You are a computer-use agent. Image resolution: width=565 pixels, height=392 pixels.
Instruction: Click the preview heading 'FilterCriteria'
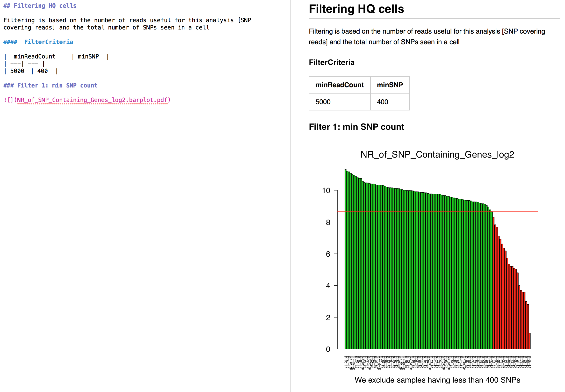pos(332,62)
